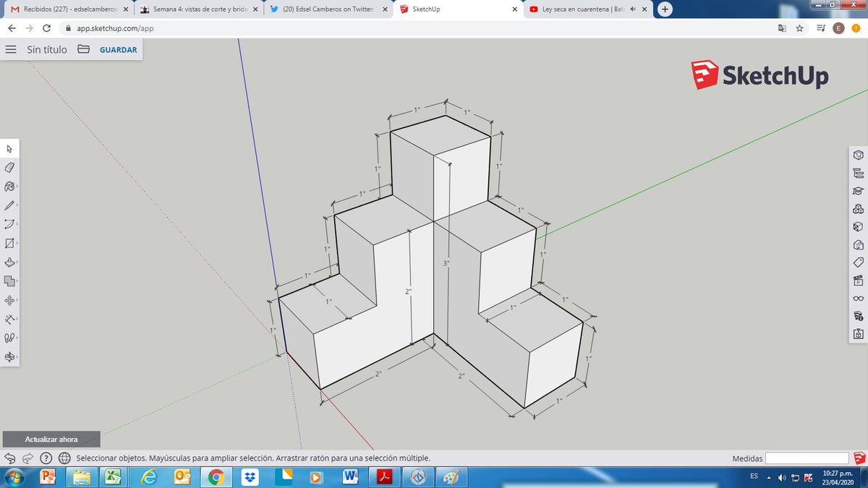Open the Components panel
868x488 pixels.
(x=859, y=209)
